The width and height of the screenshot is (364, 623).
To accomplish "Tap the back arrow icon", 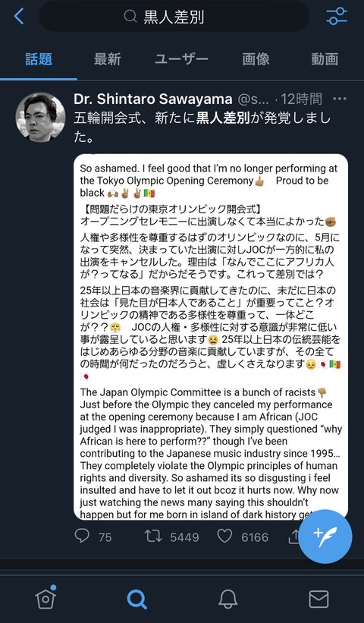I will [19, 16].
